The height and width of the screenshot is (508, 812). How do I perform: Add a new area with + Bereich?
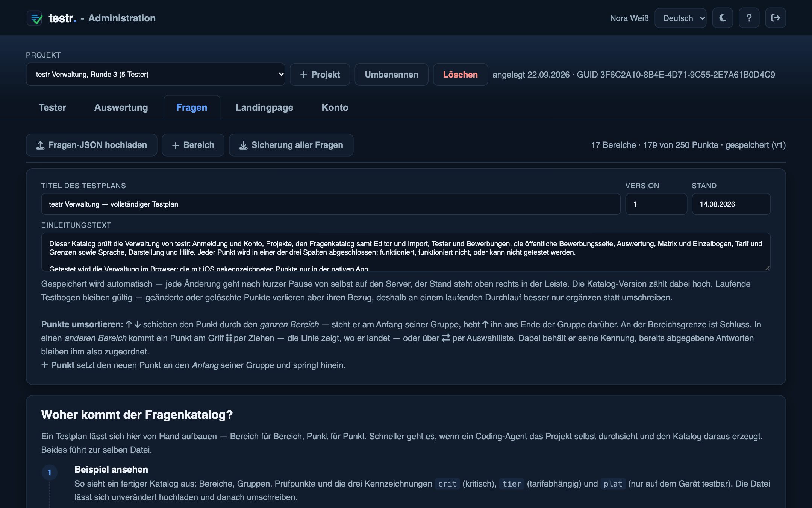coord(193,145)
